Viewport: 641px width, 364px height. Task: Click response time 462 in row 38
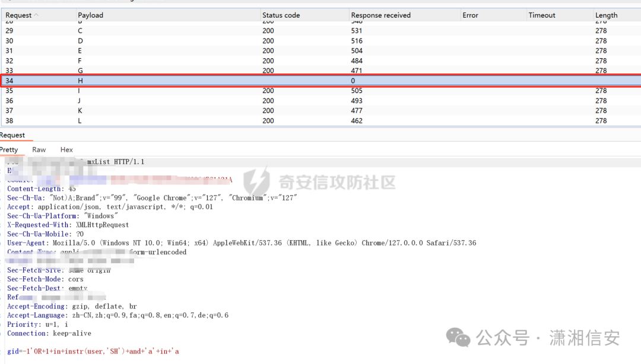tap(357, 120)
